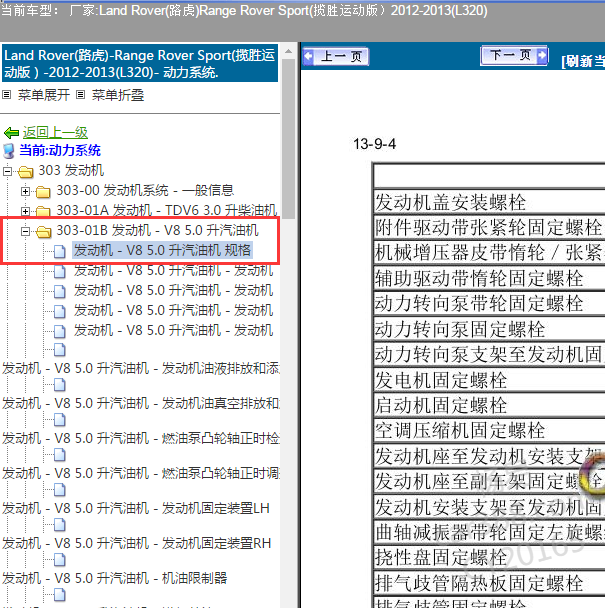Open the 返回上一级 link
The height and width of the screenshot is (608, 605).
coord(55,133)
